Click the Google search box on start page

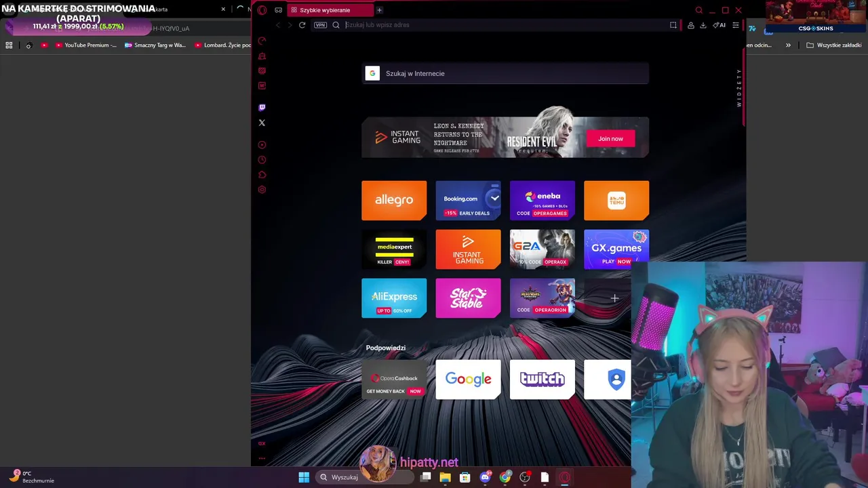pos(505,73)
